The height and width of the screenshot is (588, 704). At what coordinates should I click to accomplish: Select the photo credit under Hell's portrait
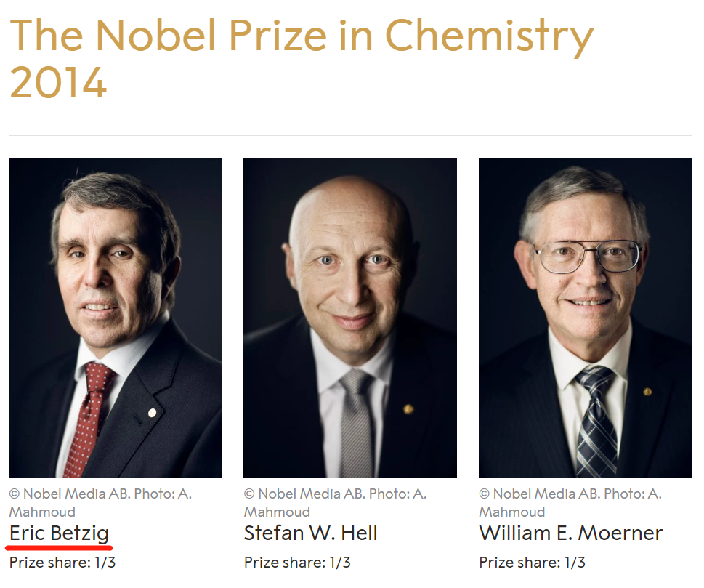[x=335, y=502]
